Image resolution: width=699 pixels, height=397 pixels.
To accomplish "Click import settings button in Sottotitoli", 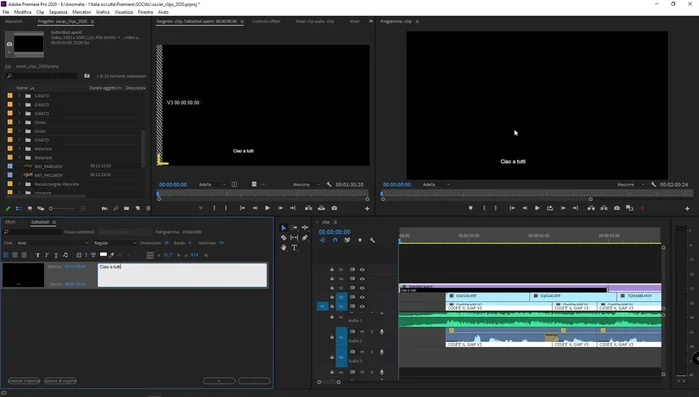I will coord(24,381).
